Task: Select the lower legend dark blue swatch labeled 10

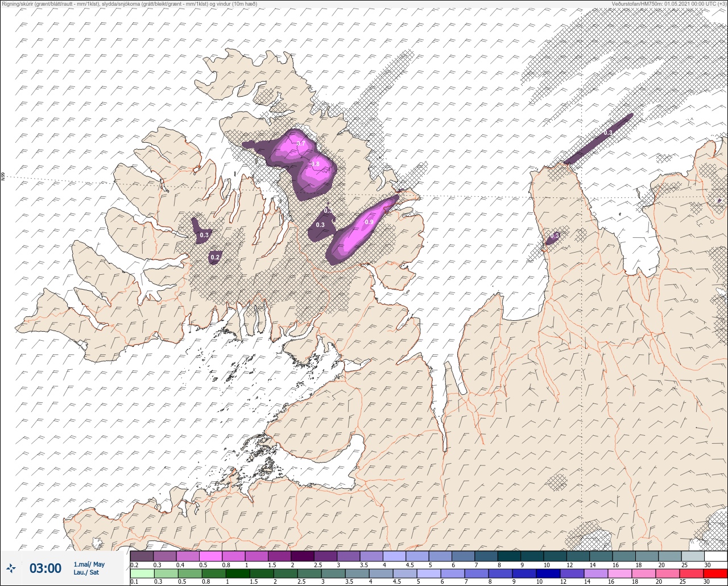Action: 548,573
